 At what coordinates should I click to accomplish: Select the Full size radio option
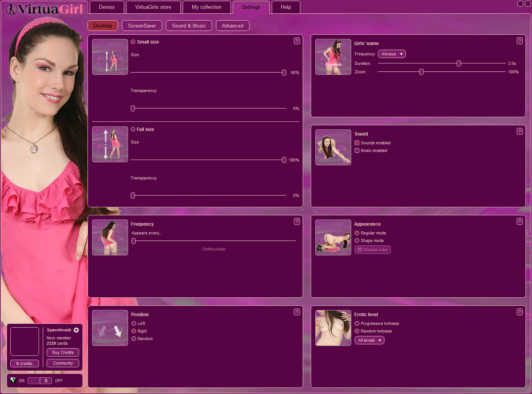click(133, 129)
